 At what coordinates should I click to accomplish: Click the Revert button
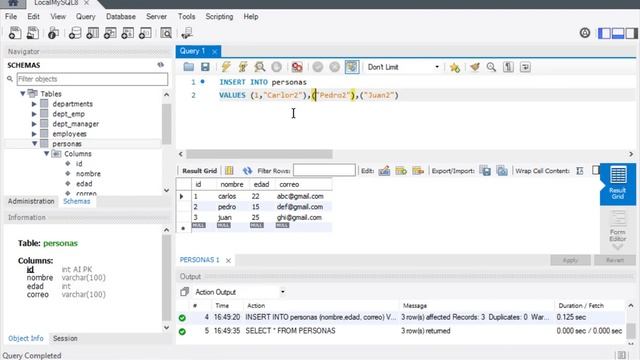[615, 260]
